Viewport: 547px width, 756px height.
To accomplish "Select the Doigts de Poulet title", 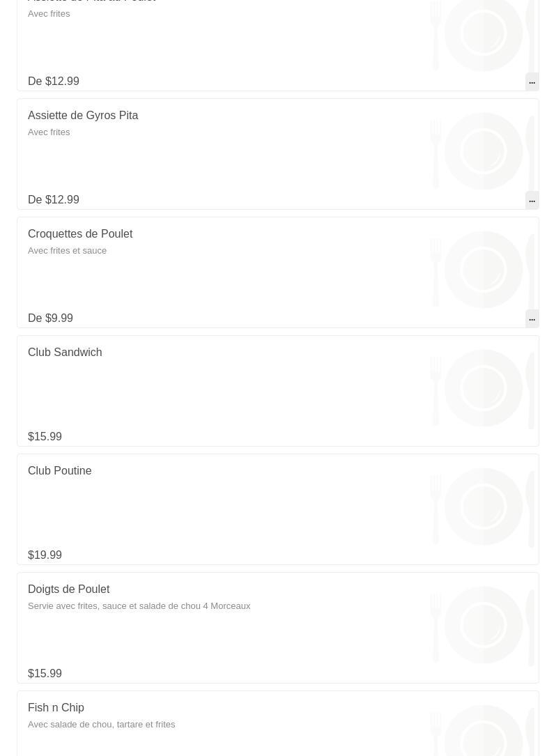I will (x=68, y=589).
